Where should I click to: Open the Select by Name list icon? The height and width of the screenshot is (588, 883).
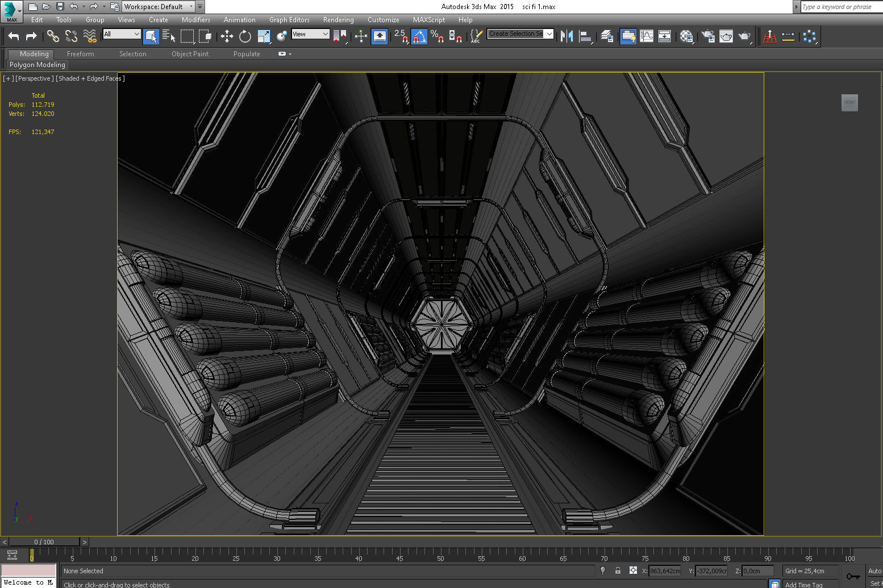169,36
